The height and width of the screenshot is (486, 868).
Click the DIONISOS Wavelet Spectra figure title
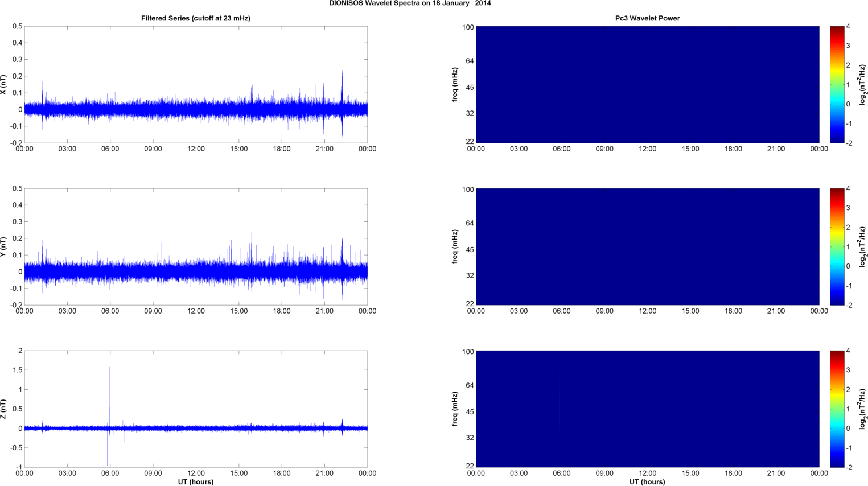coord(410,3)
